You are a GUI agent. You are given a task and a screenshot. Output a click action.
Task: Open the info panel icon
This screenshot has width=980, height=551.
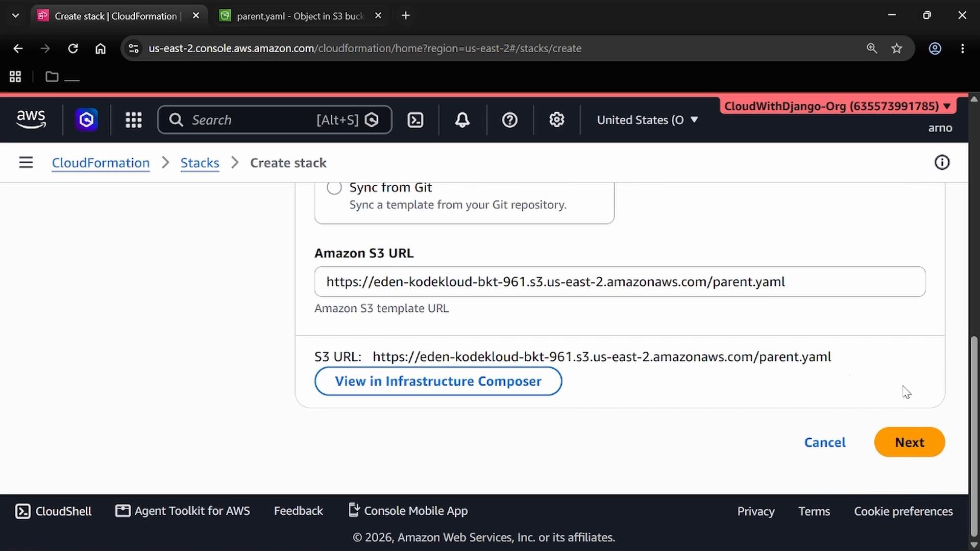click(x=942, y=162)
